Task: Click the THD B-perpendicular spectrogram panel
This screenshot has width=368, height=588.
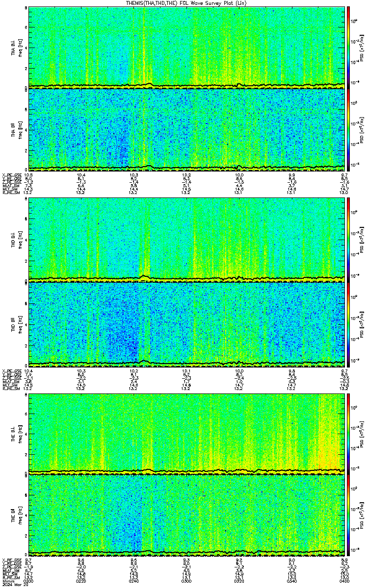Action: pyautogui.click(x=185, y=240)
